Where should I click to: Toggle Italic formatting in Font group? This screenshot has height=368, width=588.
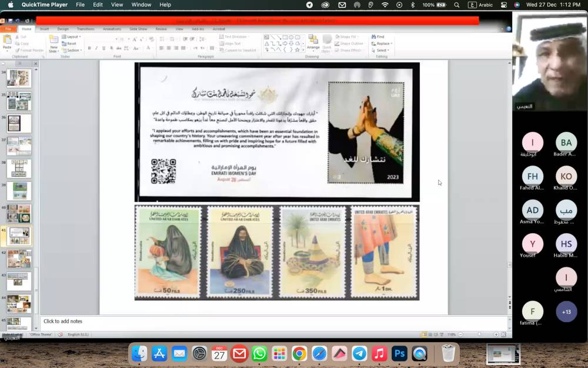(x=96, y=48)
